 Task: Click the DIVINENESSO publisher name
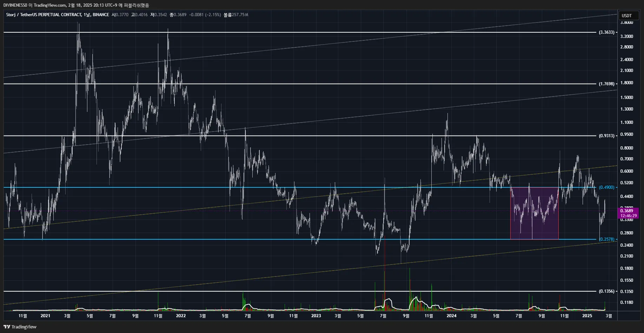tap(15, 5)
